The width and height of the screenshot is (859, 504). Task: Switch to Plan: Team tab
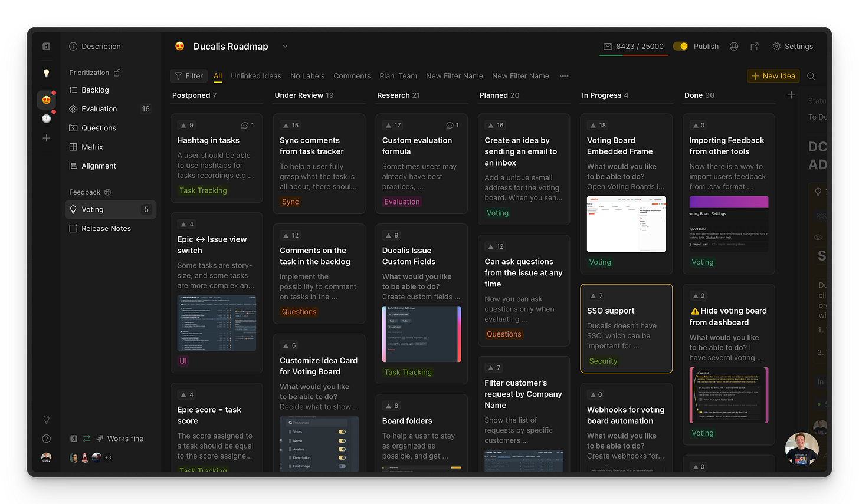click(398, 76)
